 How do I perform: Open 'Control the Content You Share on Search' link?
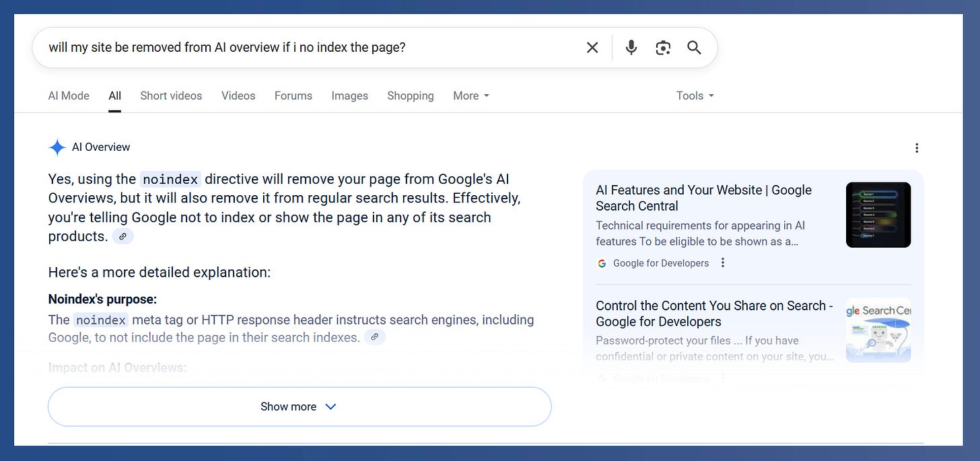[714, 314]
